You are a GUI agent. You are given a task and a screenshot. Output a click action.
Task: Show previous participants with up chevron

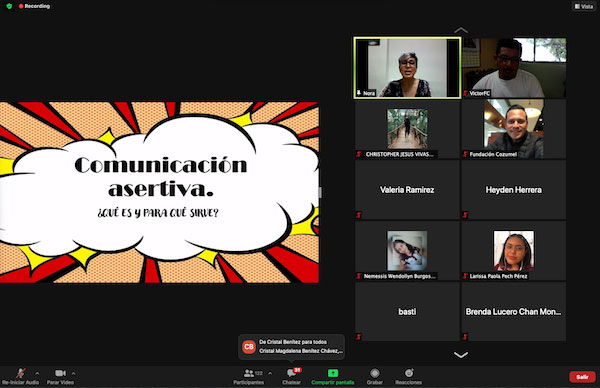click(x=461, y=30)
